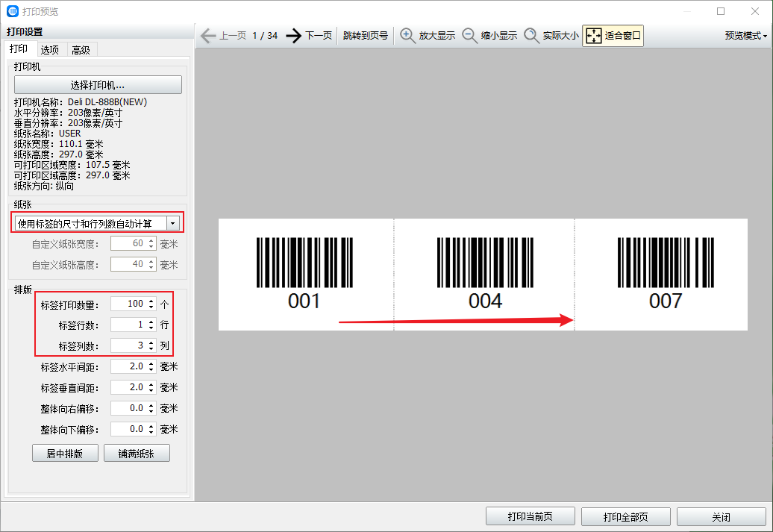This screenshot has height=532, width=773.
Task: Click printer name text Deli DL-888B(NEW)
Action: 107,102
